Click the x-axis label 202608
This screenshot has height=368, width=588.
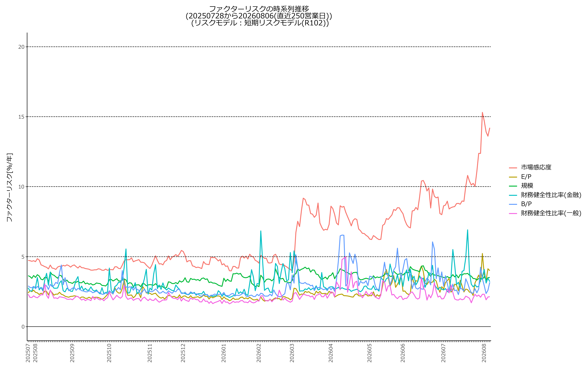484,353
